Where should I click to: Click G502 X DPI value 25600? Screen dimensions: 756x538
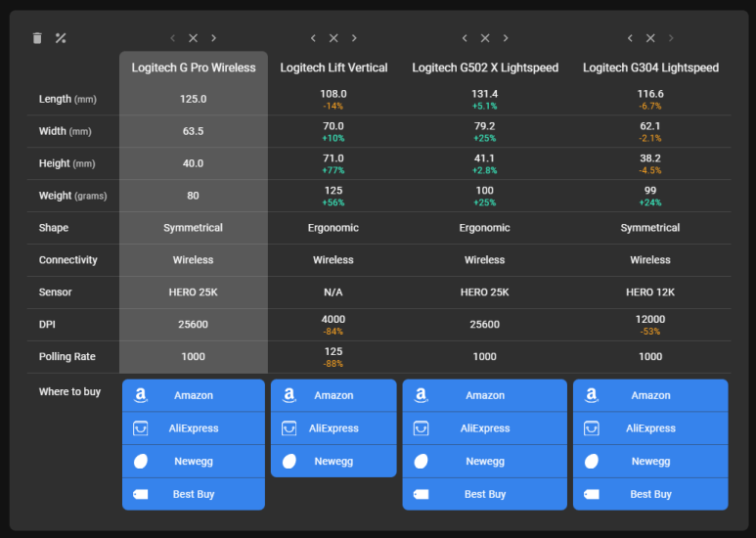click(x=484, y=325)
